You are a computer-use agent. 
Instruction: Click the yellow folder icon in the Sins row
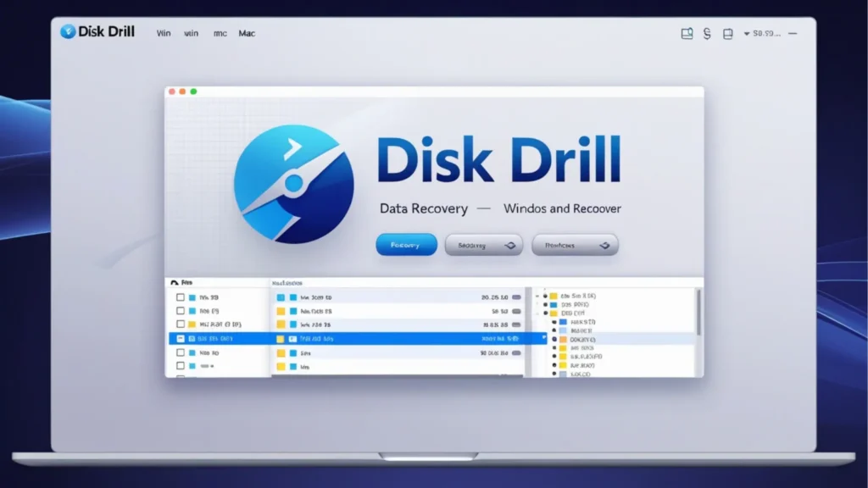[x=281, y=353]
